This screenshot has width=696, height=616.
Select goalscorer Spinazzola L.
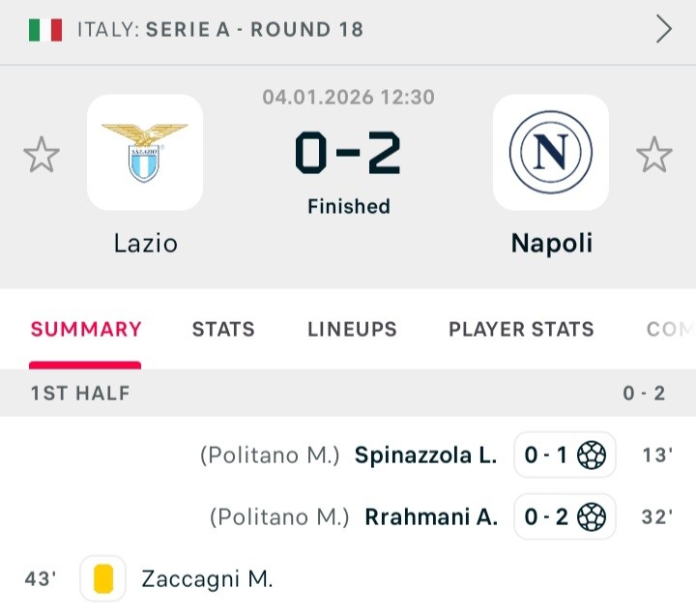426,455
